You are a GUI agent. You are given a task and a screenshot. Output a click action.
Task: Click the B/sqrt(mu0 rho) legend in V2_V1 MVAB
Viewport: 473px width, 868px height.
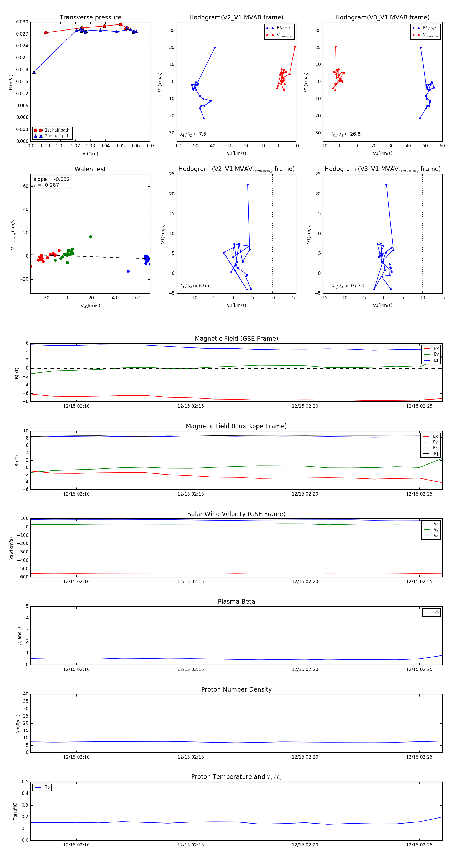[x=279, y=28]
